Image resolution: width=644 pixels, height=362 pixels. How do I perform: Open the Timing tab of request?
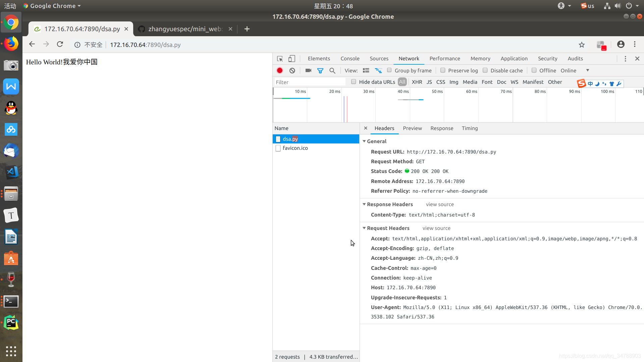coord(470,128)
